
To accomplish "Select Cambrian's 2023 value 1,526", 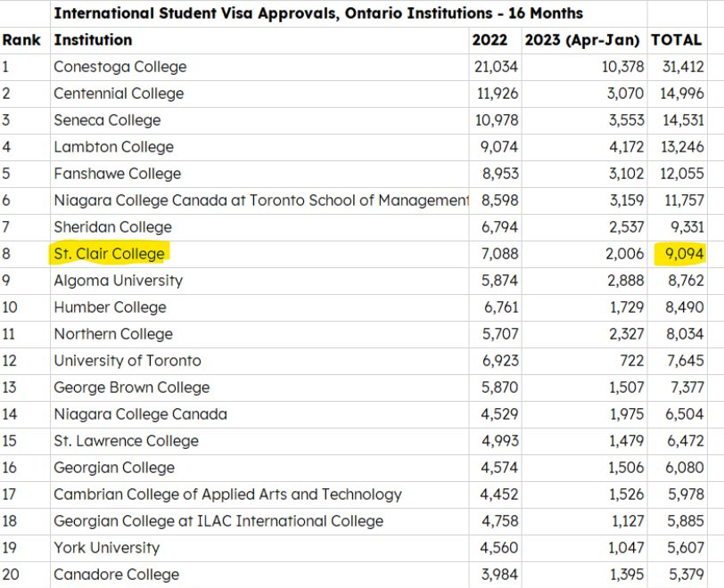I will (584, 495).
